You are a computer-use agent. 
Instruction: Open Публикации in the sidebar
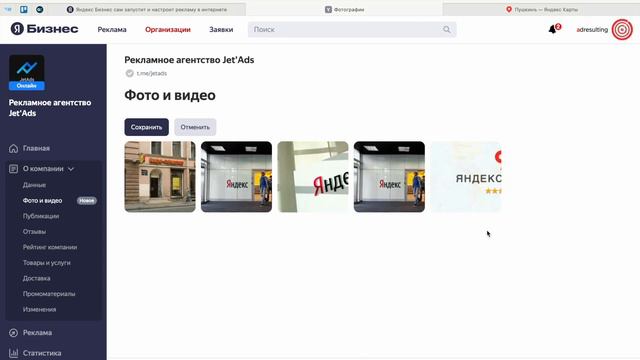click(41, 216)
